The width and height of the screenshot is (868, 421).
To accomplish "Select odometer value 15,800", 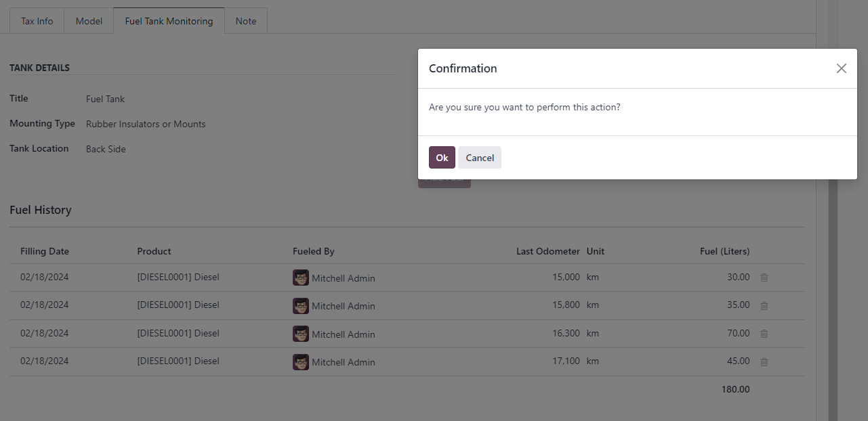I will (566, 305).
